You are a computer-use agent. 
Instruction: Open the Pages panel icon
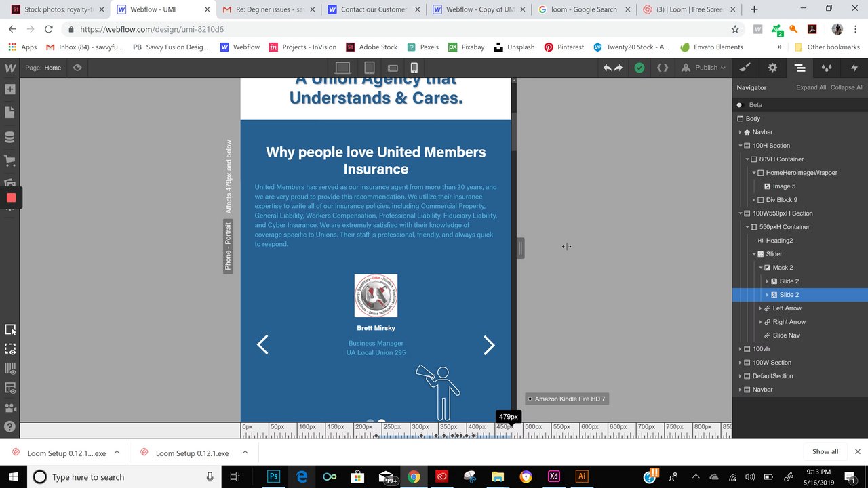[10, 113]
